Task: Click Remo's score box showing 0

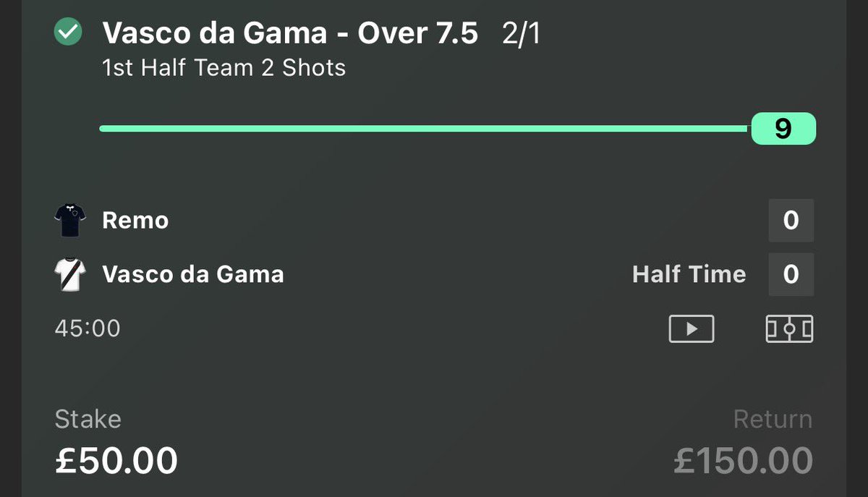Action: (791, 220)
